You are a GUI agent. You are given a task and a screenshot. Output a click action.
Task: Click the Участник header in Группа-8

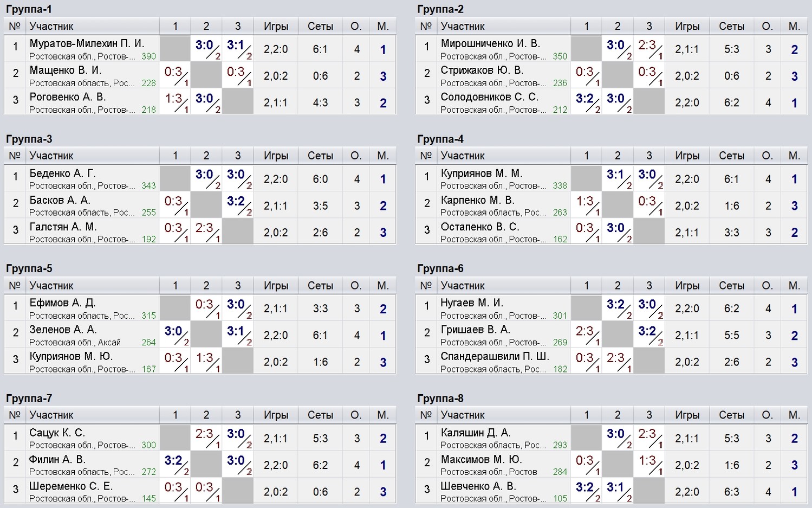click(463, 415)
